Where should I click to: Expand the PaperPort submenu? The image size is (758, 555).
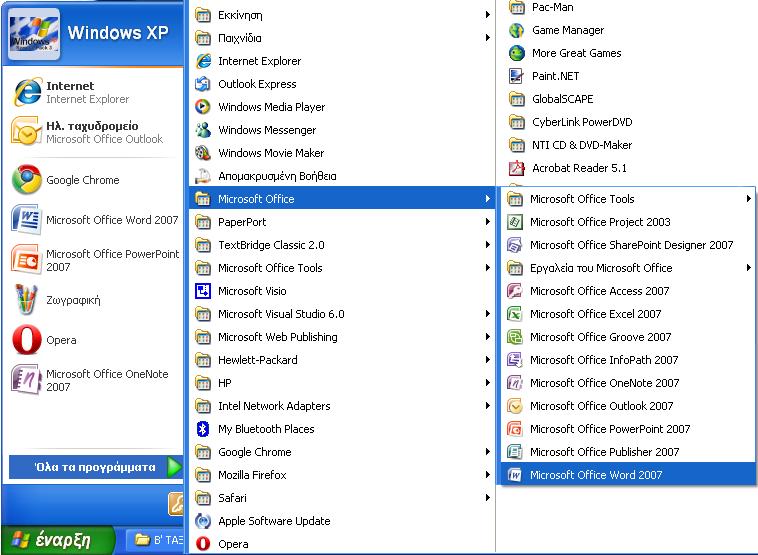(343, 222)
